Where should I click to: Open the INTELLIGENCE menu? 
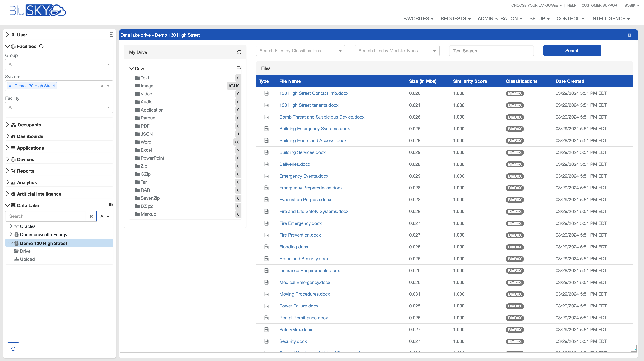610,19
